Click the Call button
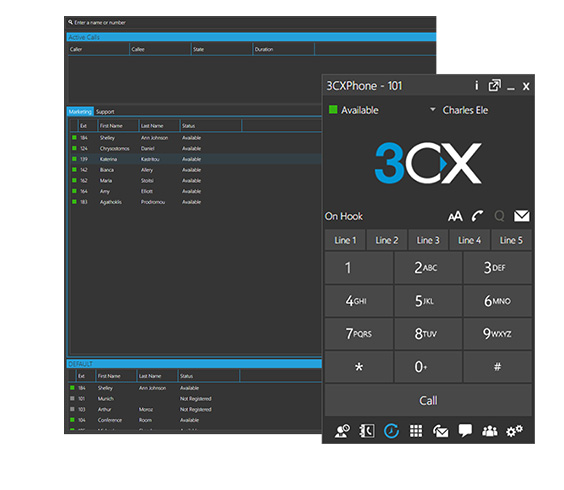This screenshot has width=564, height=490. coord(428,400)
